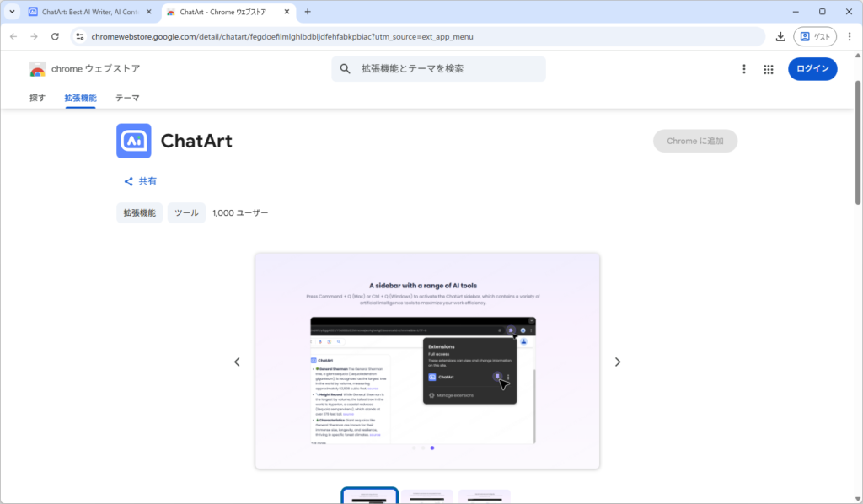The width and height of the screenshot is (863, 504).
Task: Show next screenshot with right chevron
Action: click(x=617, y=362)
